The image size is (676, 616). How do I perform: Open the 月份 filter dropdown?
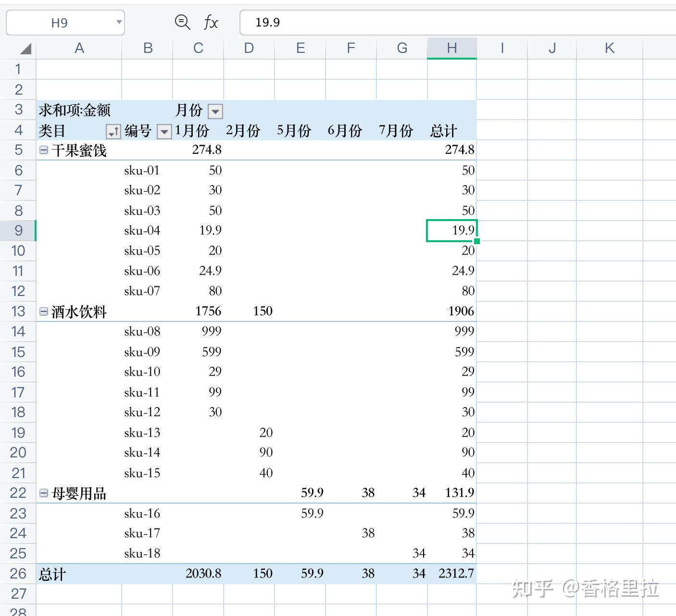pyautogui.click(x=215, y=111)
